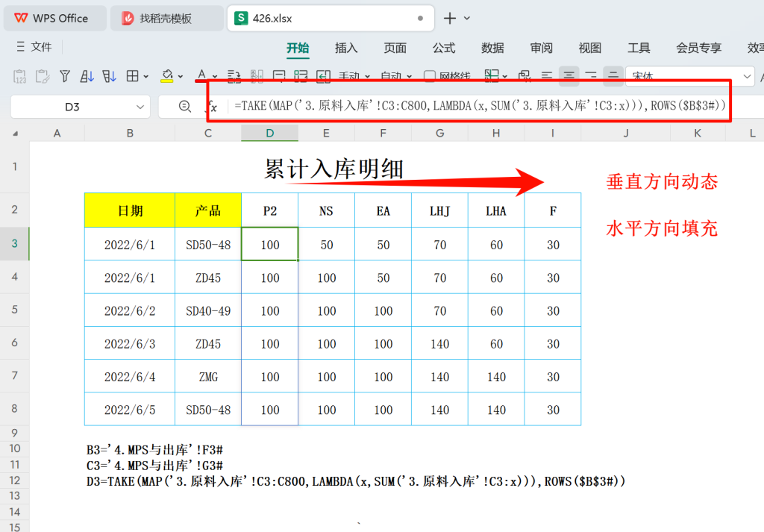
Task: Click the WPS Office home logo
Action: tap(21, 19)
